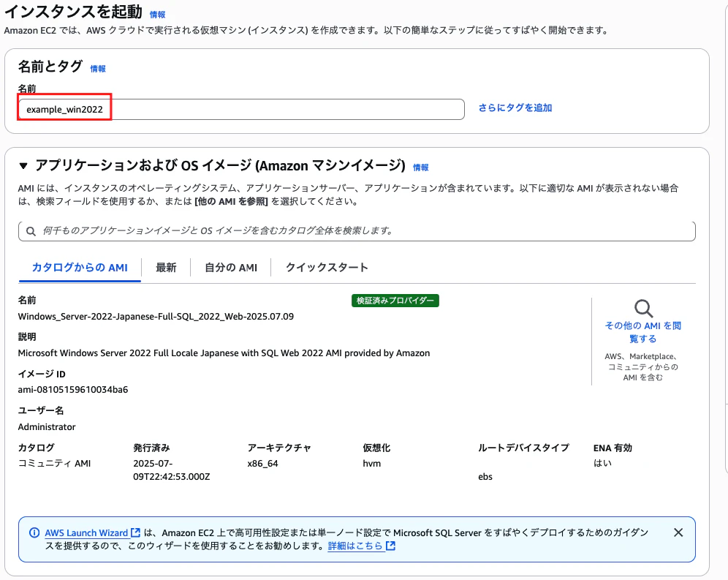
Task: Open the AWS Launch Wizard link
Action: point(86,532)
